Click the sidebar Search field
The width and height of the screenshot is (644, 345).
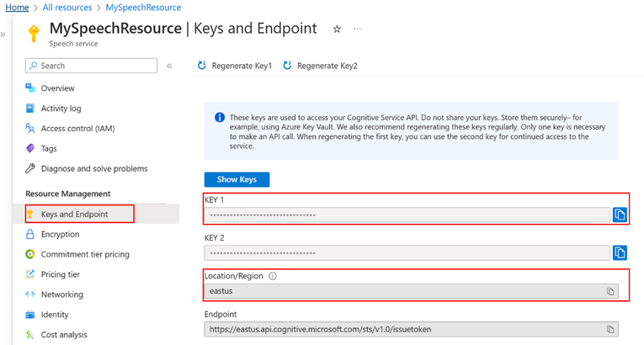point(91,66)
